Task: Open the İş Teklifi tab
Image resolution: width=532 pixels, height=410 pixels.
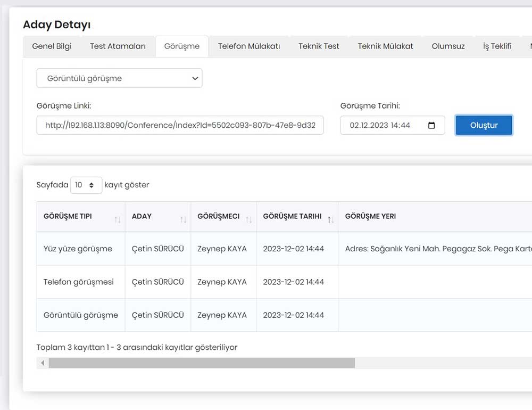Action: pos(497,46)
